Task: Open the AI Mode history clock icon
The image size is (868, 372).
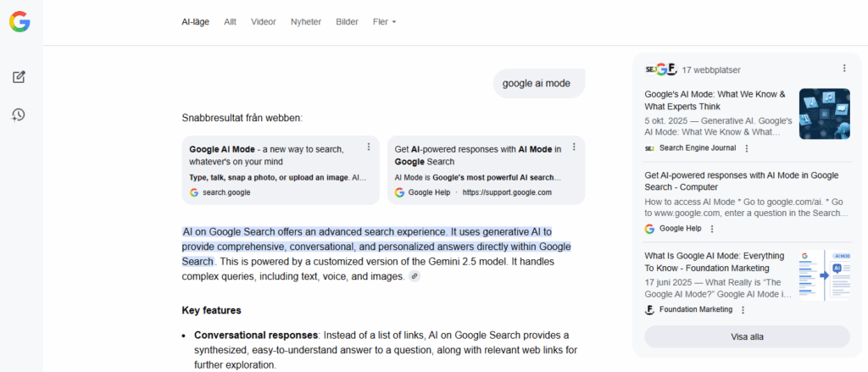Action: click(x=19, y=114)
